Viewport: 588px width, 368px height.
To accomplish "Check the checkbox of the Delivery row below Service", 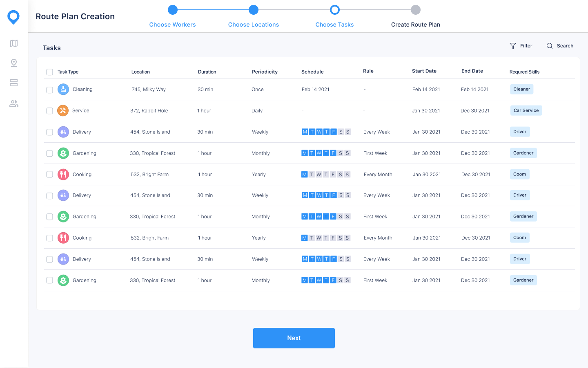I will 49,132.
